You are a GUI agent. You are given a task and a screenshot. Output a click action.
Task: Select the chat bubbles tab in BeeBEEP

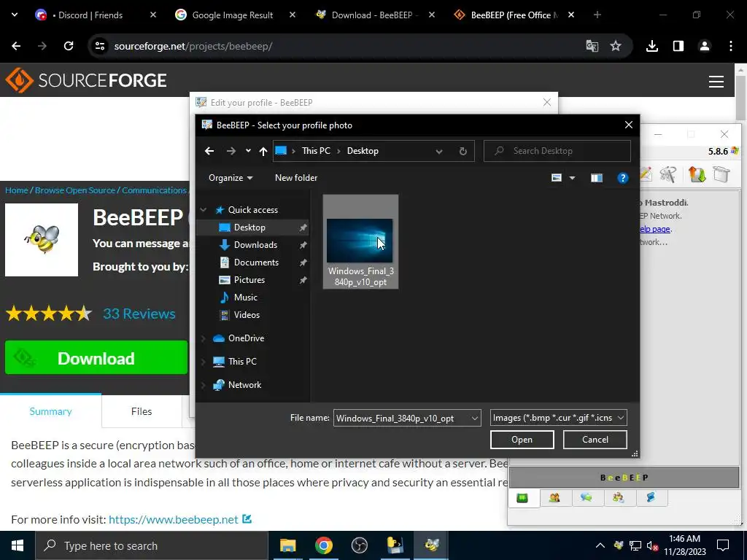(x=587, y=498)
